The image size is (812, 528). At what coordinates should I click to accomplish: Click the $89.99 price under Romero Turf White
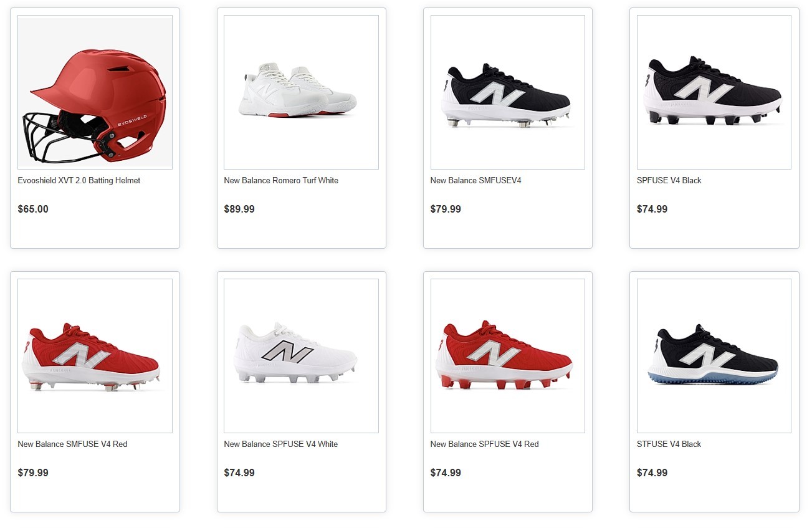[x=239, y=209]
